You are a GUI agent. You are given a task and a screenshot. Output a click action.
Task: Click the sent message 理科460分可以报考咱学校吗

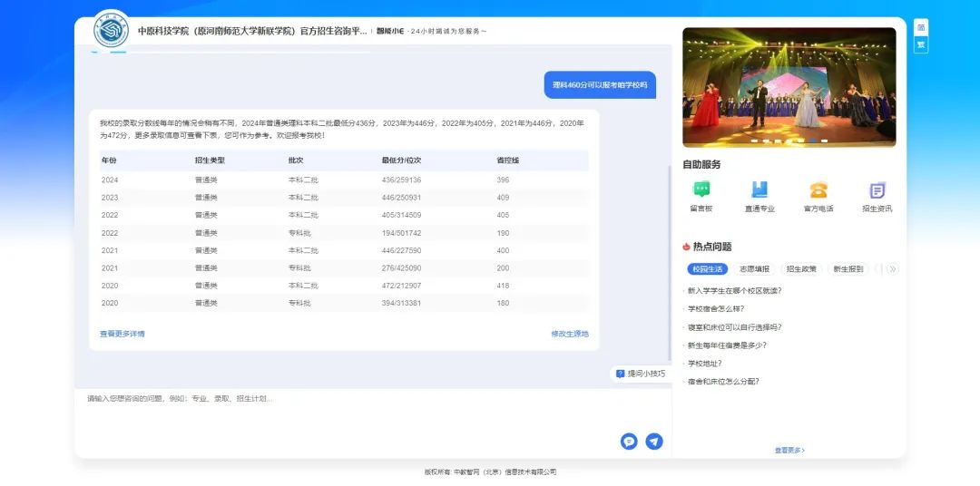pyautogui.click(x=600, y=84)
